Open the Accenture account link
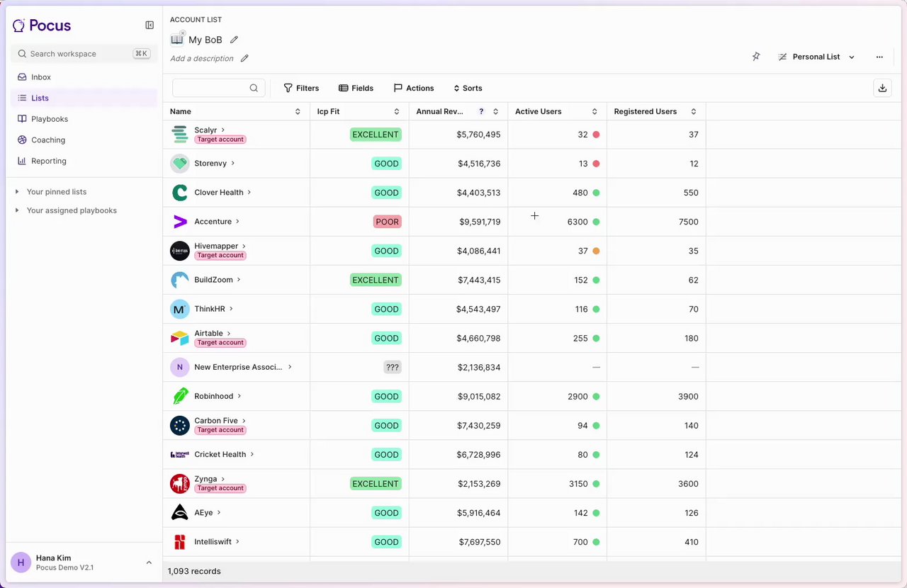The width and height of the screenshot is (907, 588). click(213, 222)
